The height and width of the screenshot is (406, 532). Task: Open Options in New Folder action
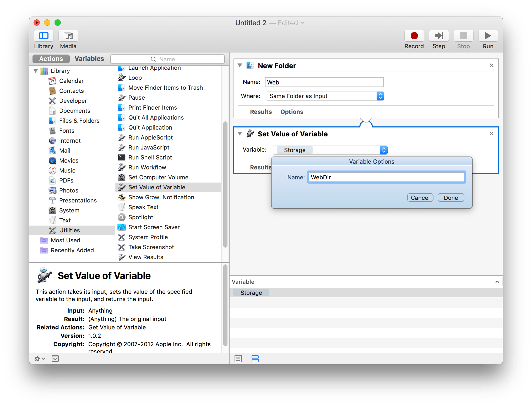(x=291, y=112)
